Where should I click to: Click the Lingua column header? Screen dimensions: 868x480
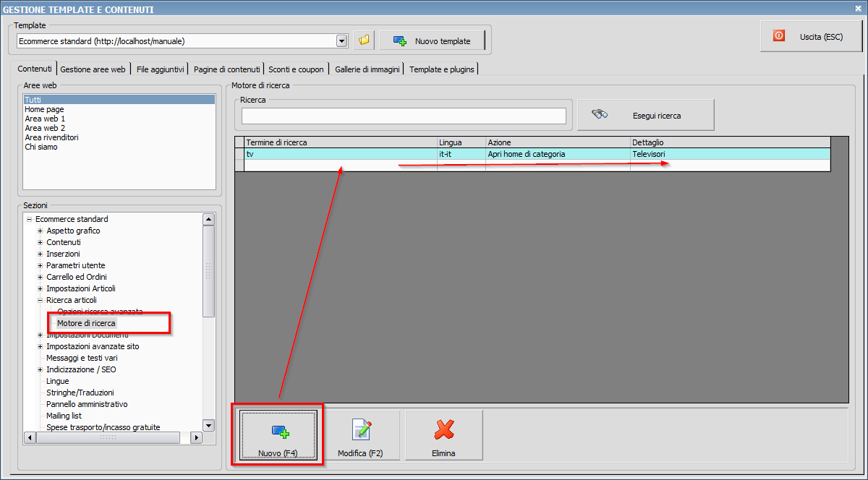pos(461,142)
